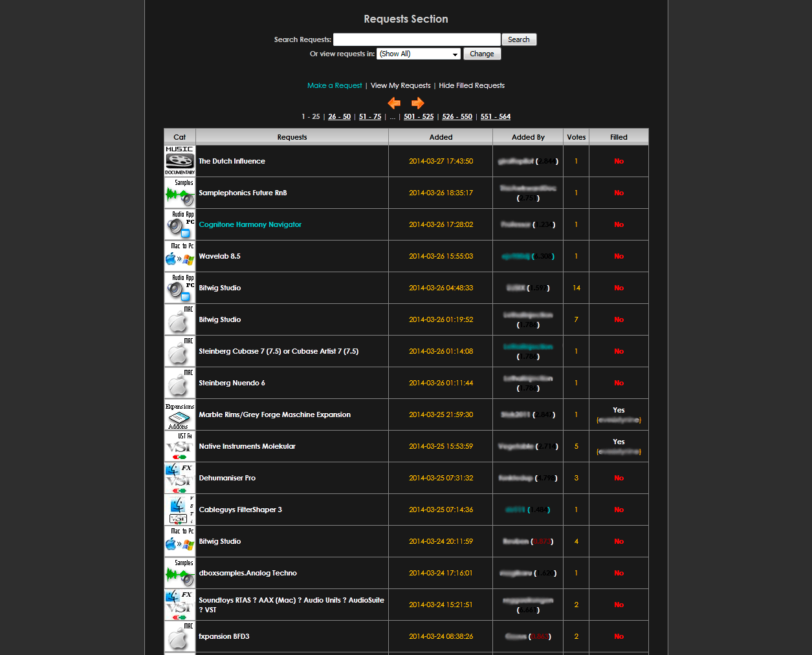This screenshot has height=655, width=812.
Task: Sort by the Requests column header
Action: 292,137
